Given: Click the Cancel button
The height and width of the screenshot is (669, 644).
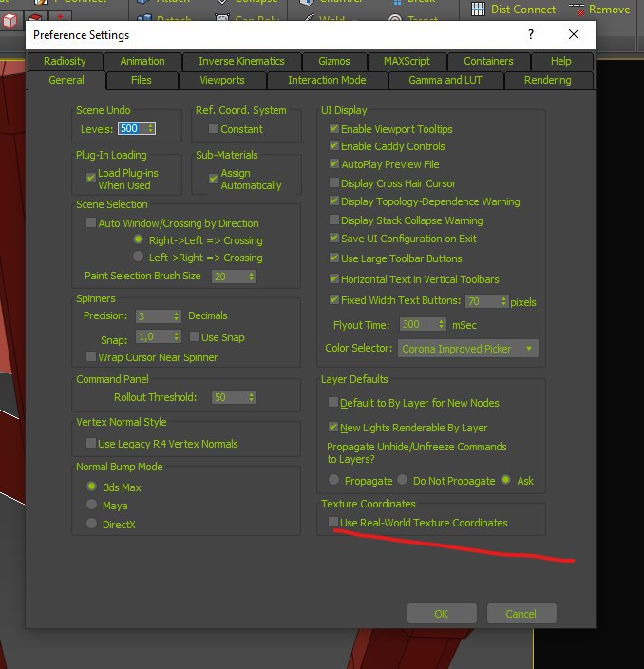Looking at the screenshot, I should pos(521,614).
